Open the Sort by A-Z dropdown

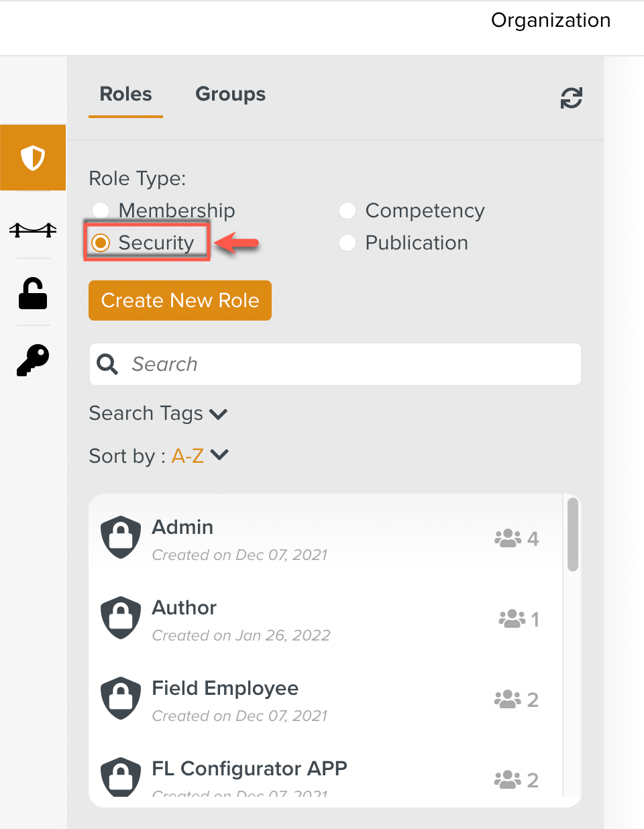pyautogui.click(x=200, y=456)
